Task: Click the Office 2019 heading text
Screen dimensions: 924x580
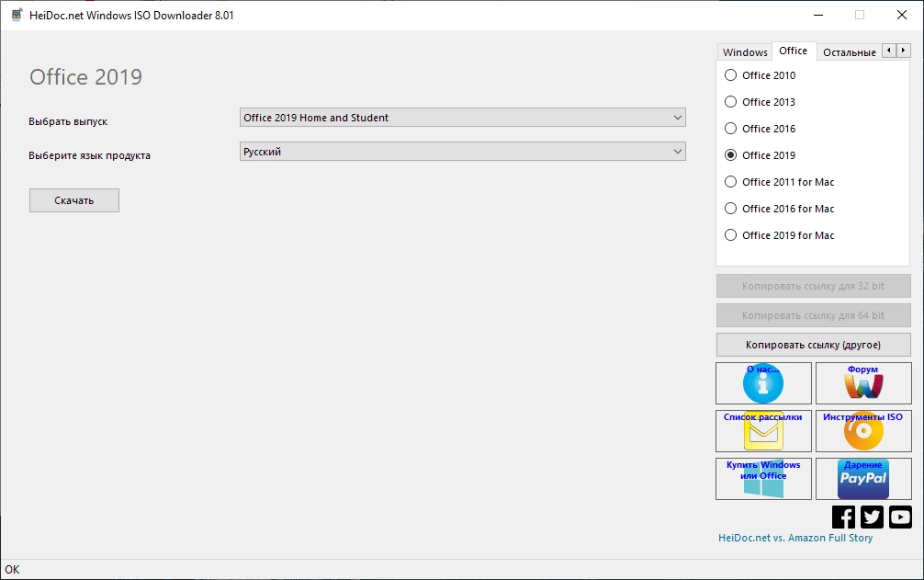Action: tap(86, 76)
